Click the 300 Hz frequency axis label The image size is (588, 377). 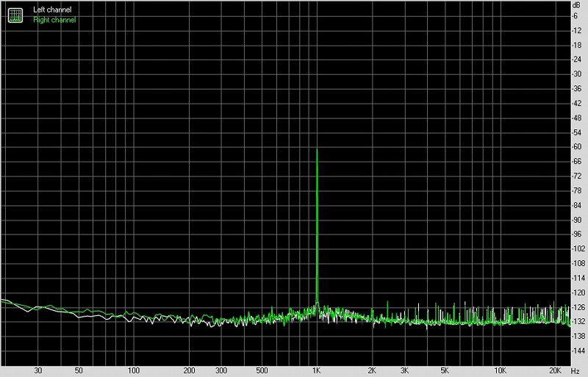point(221,370)
